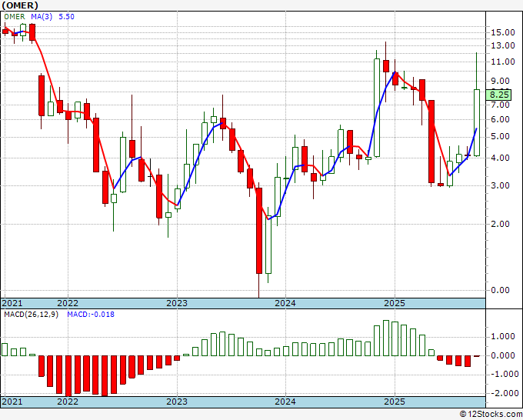Click 2023 on MACD panel time axis

pos(177,402)
